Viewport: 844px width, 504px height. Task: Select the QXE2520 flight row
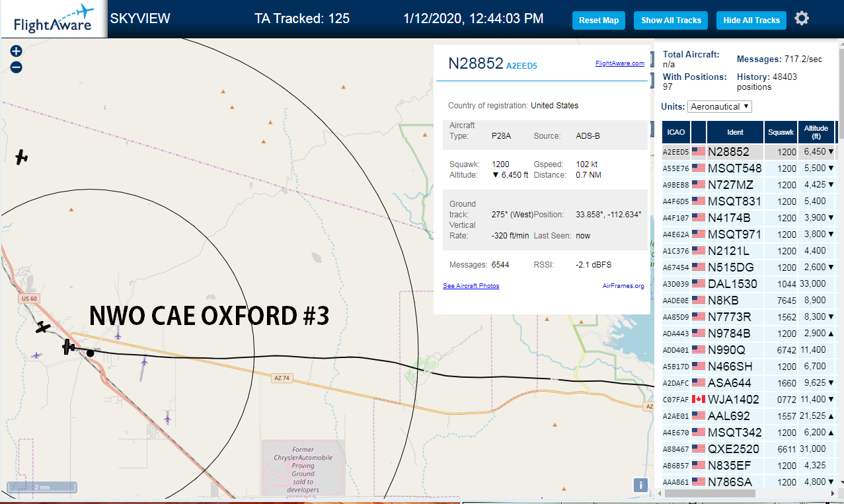point(749,449)
